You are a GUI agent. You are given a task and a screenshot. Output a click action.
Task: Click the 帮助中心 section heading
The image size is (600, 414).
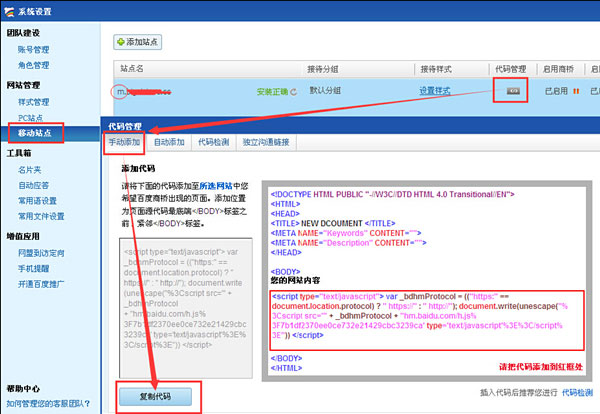(x=23, y=389)
